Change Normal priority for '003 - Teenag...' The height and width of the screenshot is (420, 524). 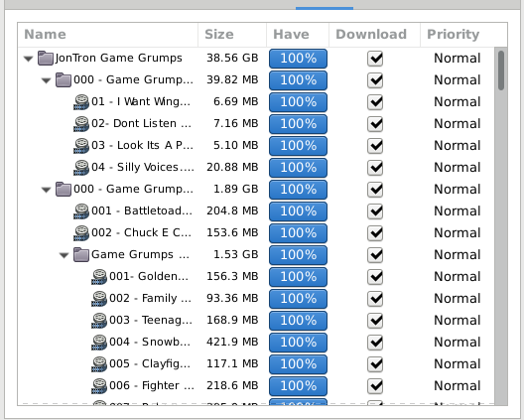[458, 320]
